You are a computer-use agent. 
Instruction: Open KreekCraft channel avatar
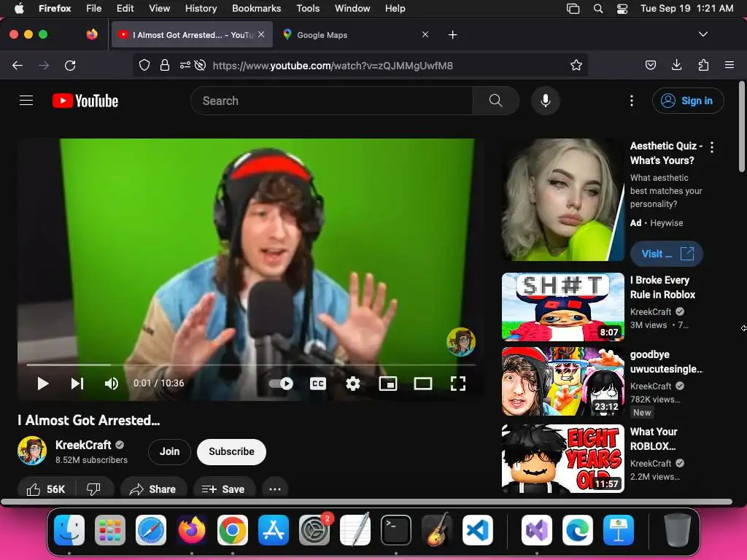click(32, 451)
